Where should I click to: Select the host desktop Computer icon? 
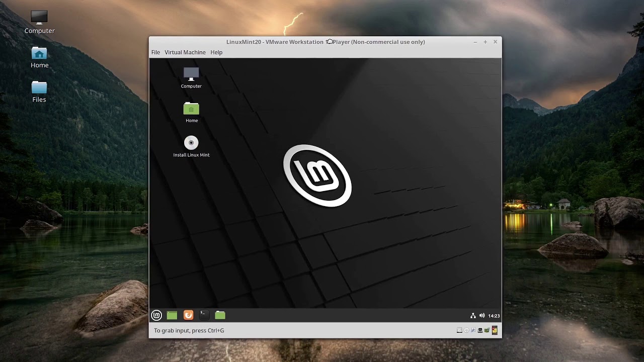coord(39,22)
